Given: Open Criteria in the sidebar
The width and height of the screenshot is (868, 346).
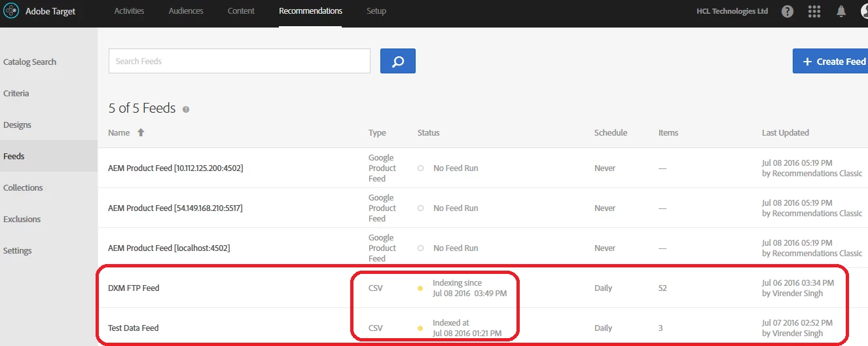Looking at the screenshot, I should tap(16, 94).
